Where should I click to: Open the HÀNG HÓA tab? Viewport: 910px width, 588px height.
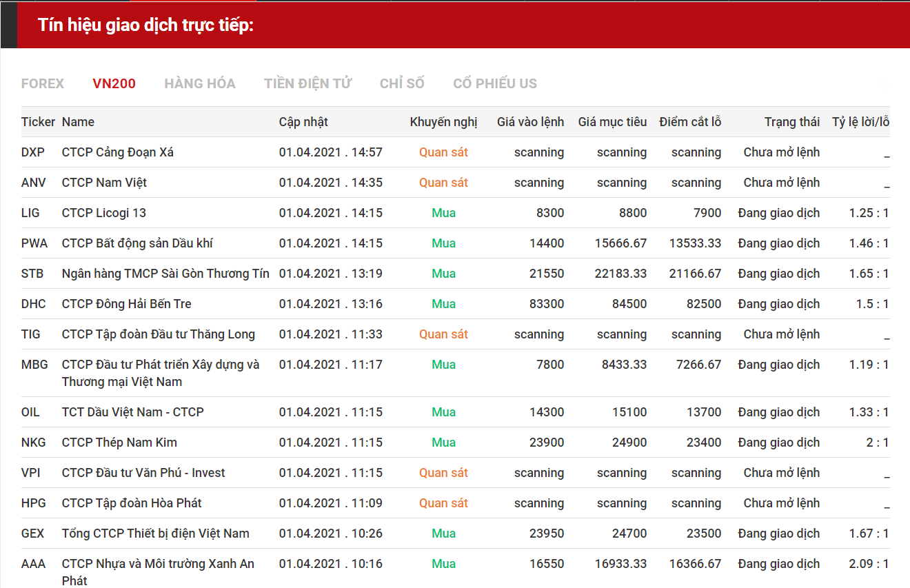click(200, 83)
